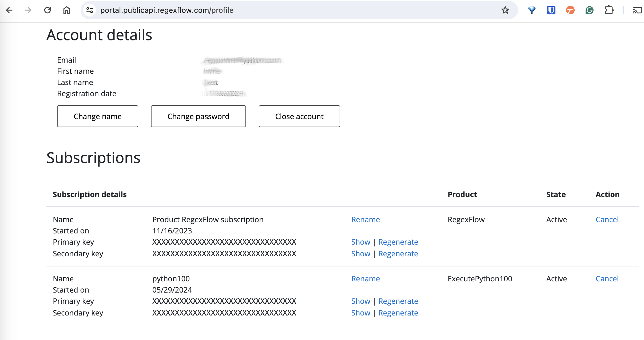This screenshot has height=340, width=644.
Task: Show the python100 secondary key
Action: tap(360, 313)
